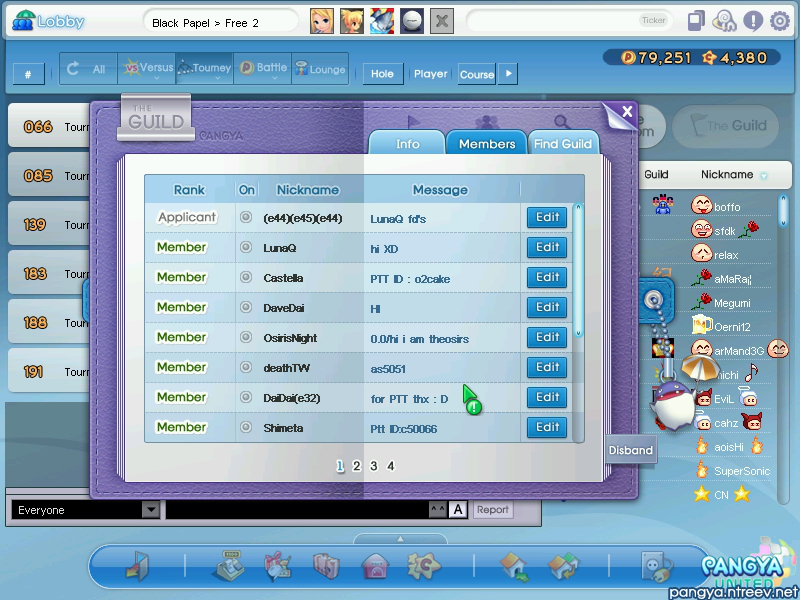This screenshot has width=800, height=600.
Task: Click the Hole filter button
Action: coord(382,73)
